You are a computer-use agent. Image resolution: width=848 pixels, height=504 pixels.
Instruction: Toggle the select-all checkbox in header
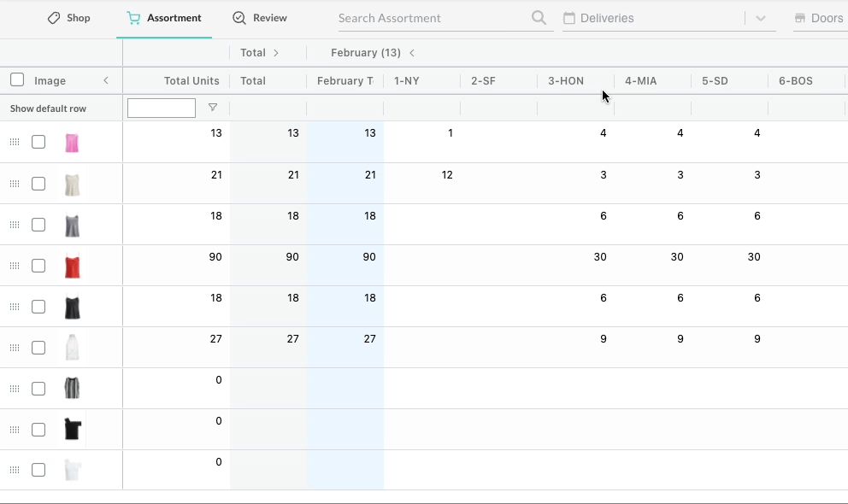(x=17, y=80)
